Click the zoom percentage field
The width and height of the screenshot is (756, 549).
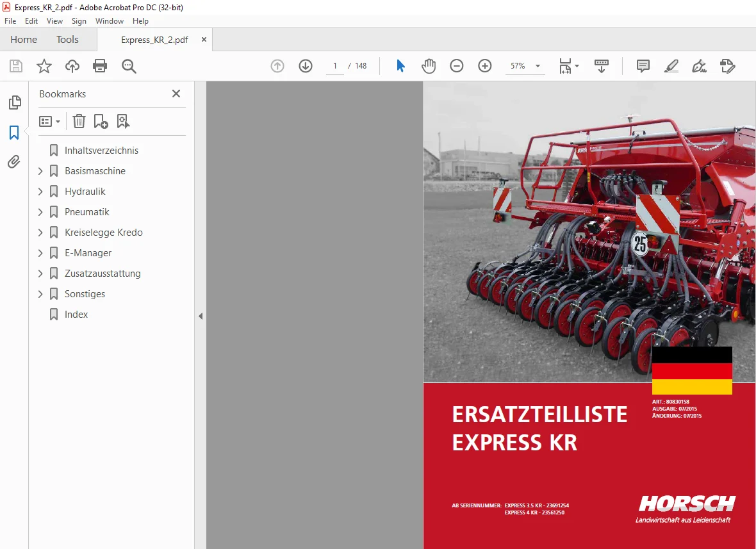(x=518, y=66)
